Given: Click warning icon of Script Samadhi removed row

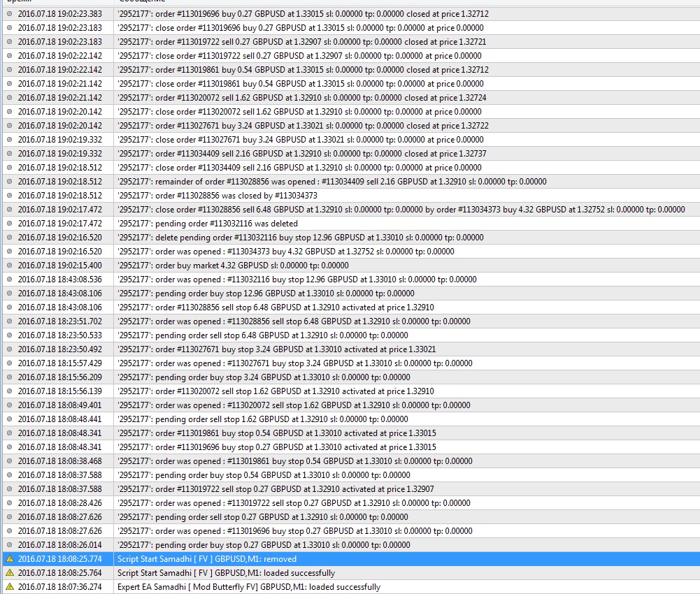Looking at the screenshot, I should click(x=9, y=559).
